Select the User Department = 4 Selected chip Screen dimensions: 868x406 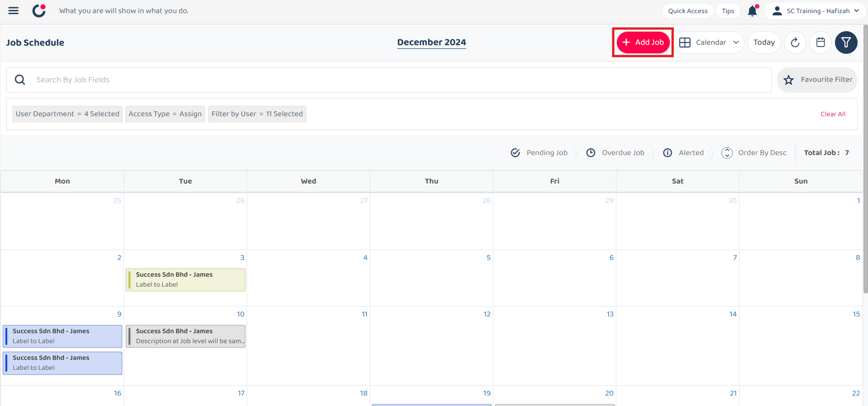(x=67, y=114)
